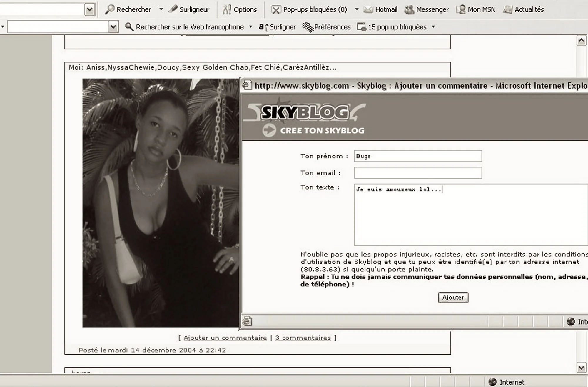The image size is (588, 387).
Task: Launch Messenger from the toolbar
Action: [426, 9]
